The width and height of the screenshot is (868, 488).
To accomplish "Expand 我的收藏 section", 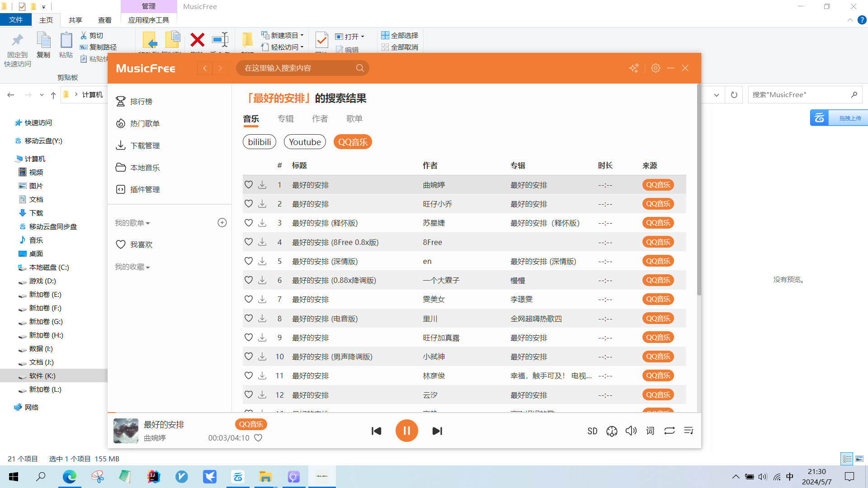I will [x=132, y=267].
